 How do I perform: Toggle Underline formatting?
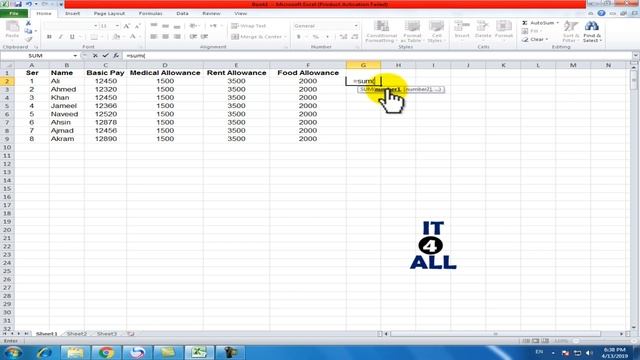pos(72,37)
